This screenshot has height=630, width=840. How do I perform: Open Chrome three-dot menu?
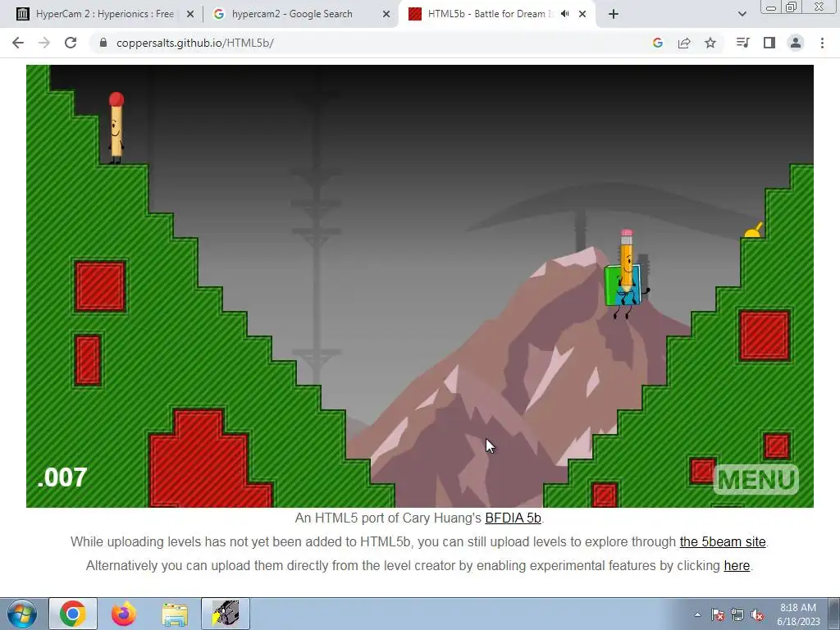[822, 43]
